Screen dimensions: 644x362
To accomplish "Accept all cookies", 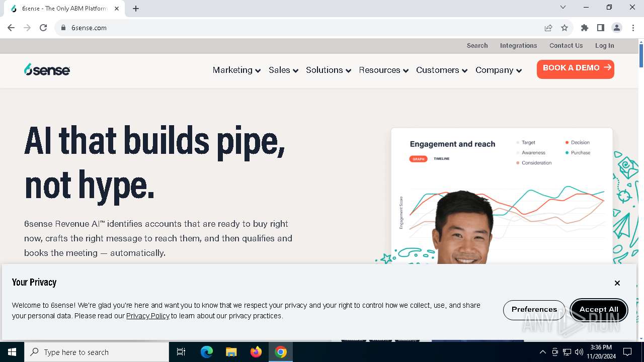I will pyautogui.click(x=599, y=309).
